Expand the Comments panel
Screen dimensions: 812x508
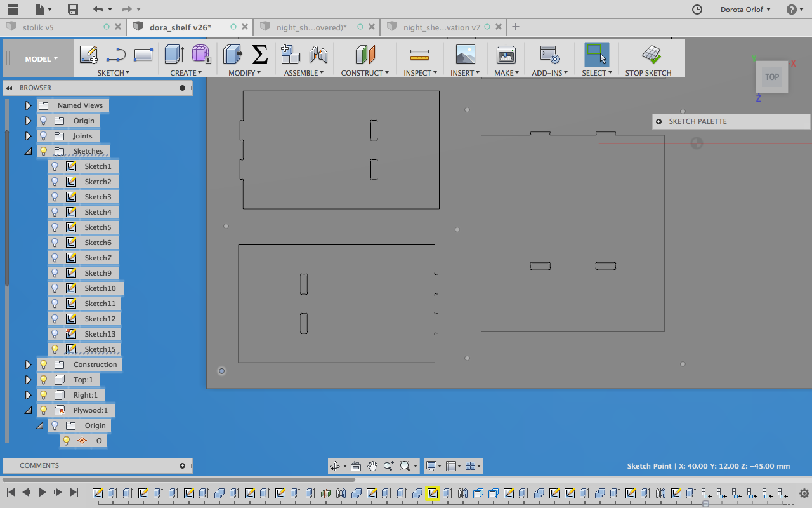pos(182,465)
